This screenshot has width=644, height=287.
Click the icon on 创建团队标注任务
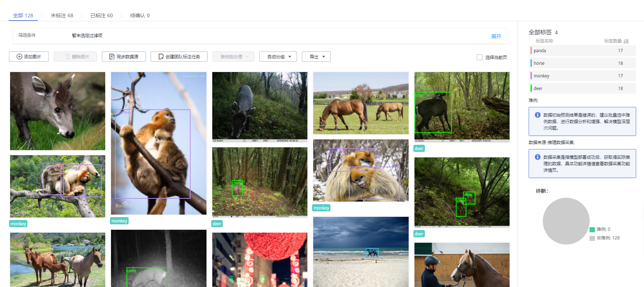161,57
